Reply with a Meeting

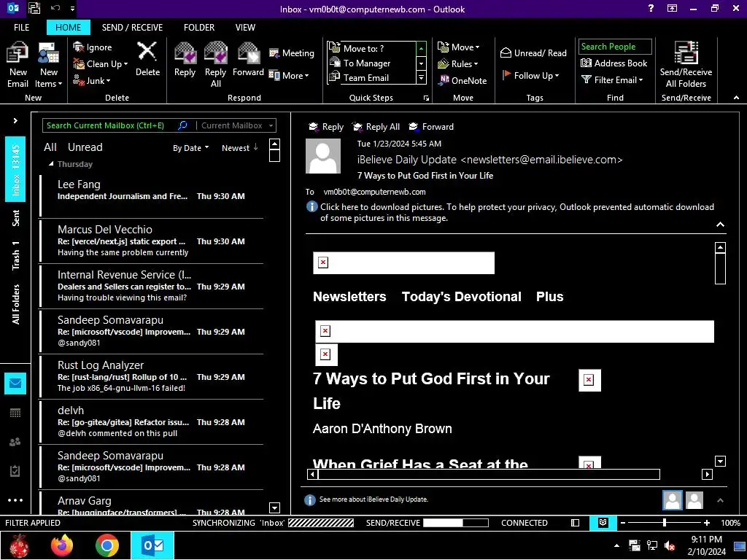click(x=291, y=52)
